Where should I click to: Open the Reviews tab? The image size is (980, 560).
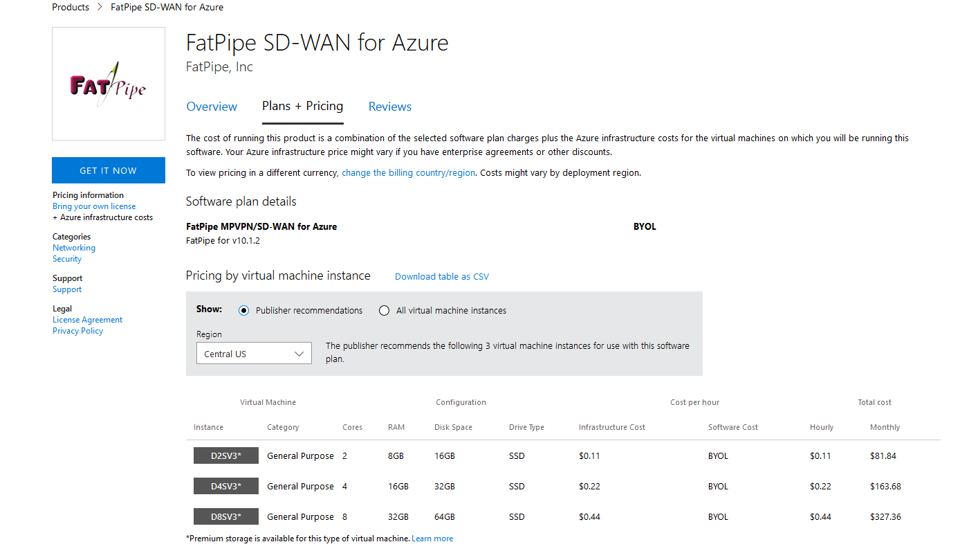[390, 107]
